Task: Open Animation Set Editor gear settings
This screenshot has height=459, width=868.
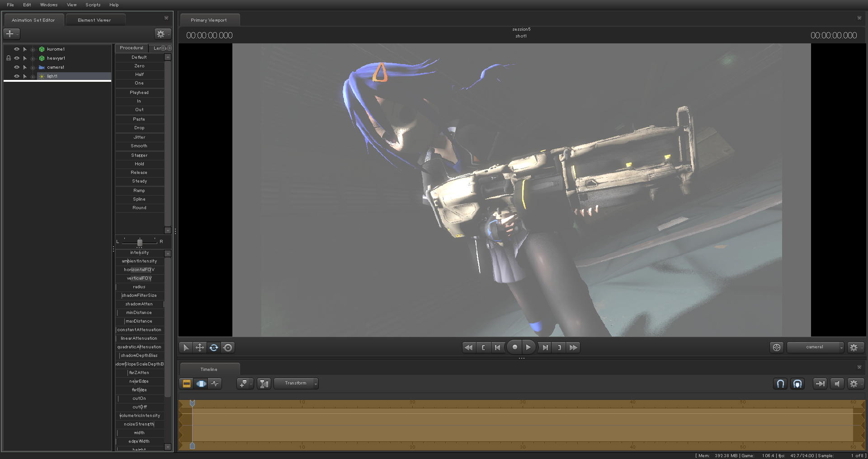Action: [162, 34]
